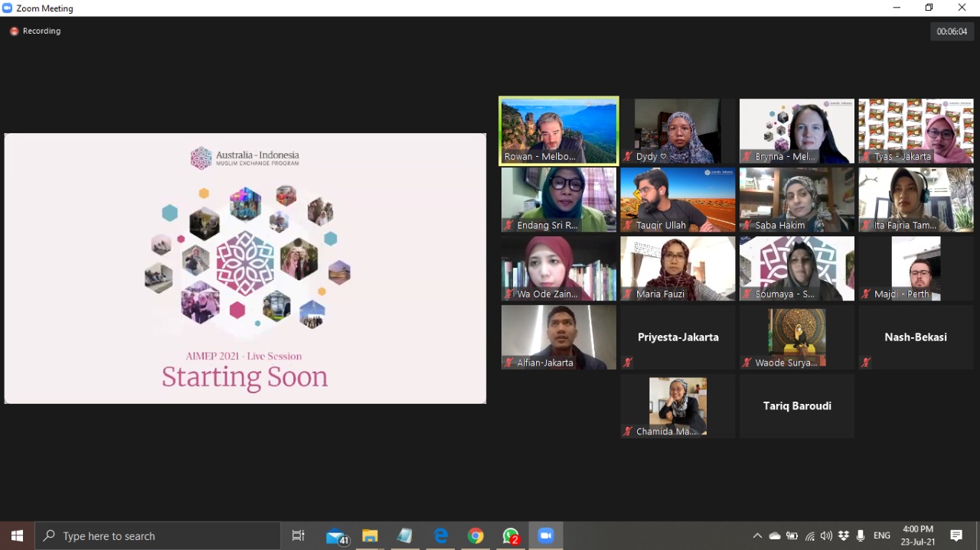Open WhatsApp from the taskbar
Screen dimensions: 980x550
click(x=511, y=535)
